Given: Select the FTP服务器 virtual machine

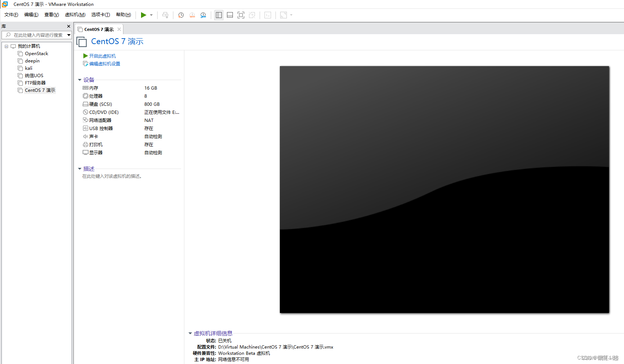Looking at the screenshot, I should [x=35, y=83].
